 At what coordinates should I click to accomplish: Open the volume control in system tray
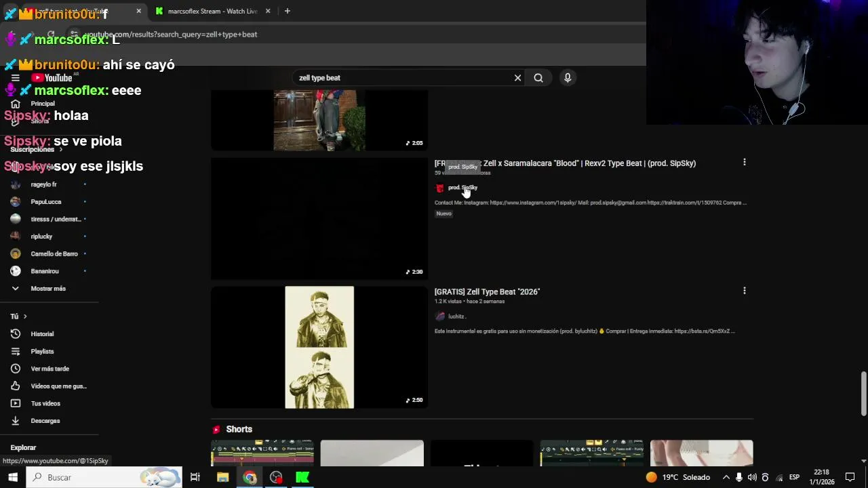[x=752, y=477]
